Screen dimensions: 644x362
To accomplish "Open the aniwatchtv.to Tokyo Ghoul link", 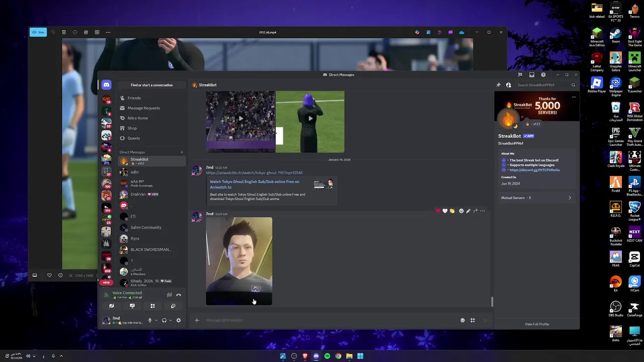I will tap(254, 173).
